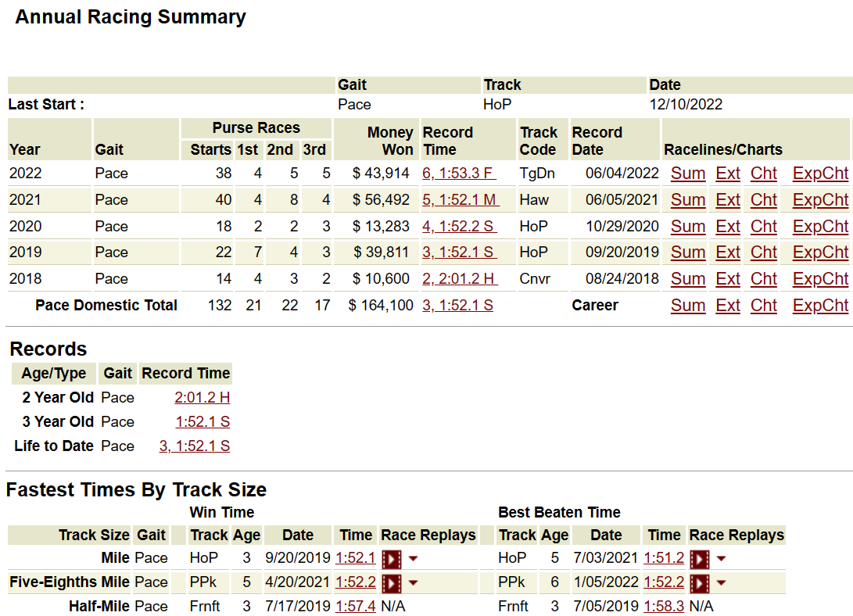Open the 2021 Cht chart link
The image size is (853, 616).
click(x=764, y=200)
